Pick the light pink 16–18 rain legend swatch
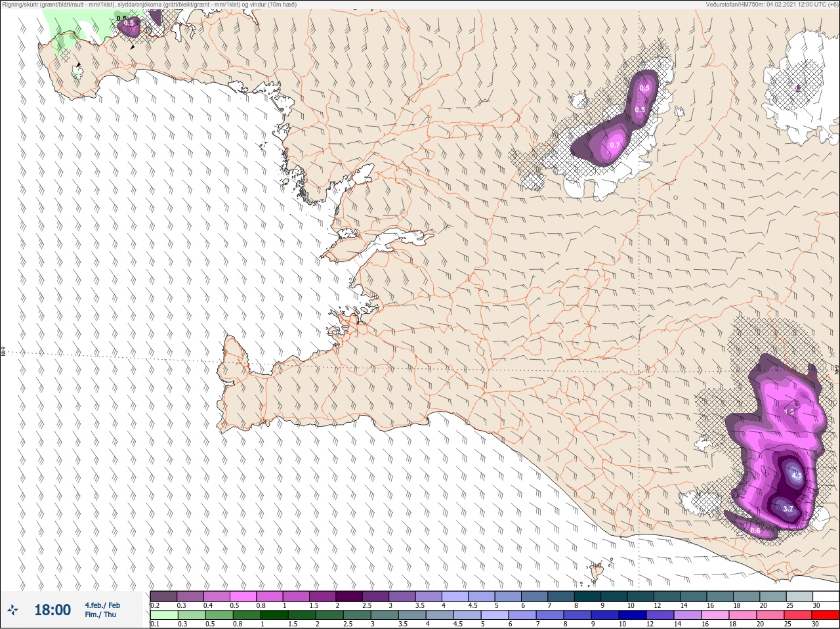 click(x=715, y=615)
